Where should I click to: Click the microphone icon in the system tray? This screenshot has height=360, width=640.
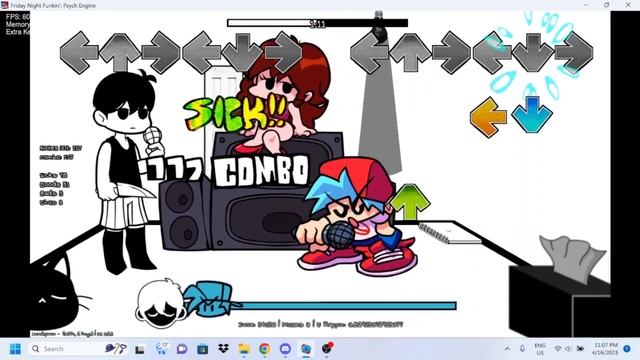pyautogui.click(x=522, y=349)
